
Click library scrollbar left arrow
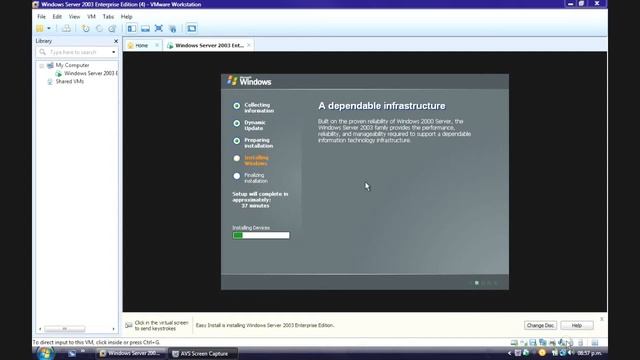pyautogui.click(x=40, y=329)
